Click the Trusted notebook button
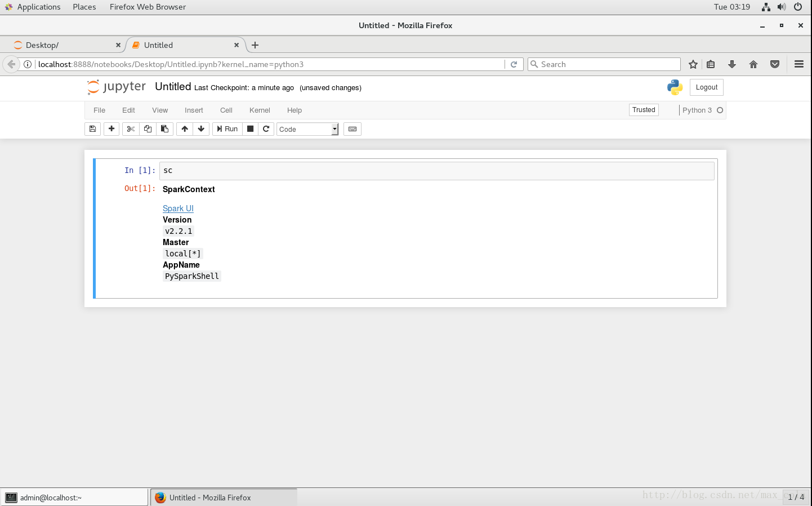 (x=644, y=110)
